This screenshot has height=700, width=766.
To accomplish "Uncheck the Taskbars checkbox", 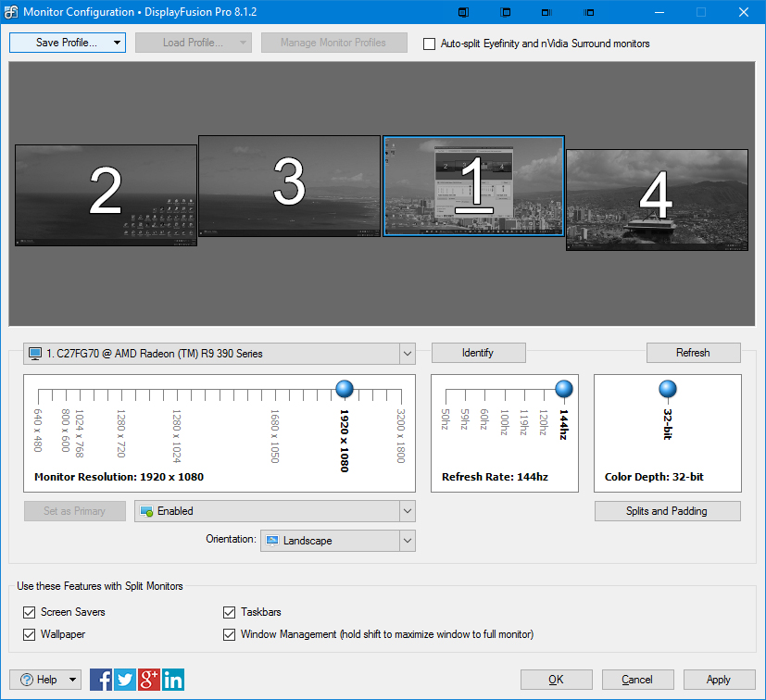I will coord(229,612).
